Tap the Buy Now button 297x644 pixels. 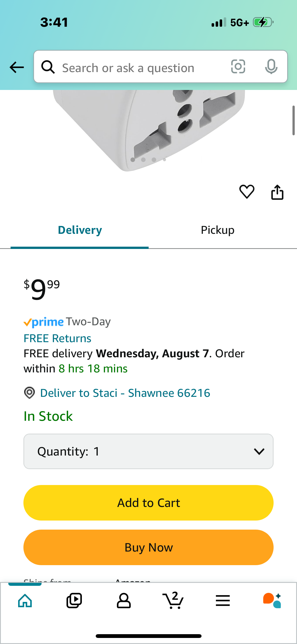pos(148,547)
